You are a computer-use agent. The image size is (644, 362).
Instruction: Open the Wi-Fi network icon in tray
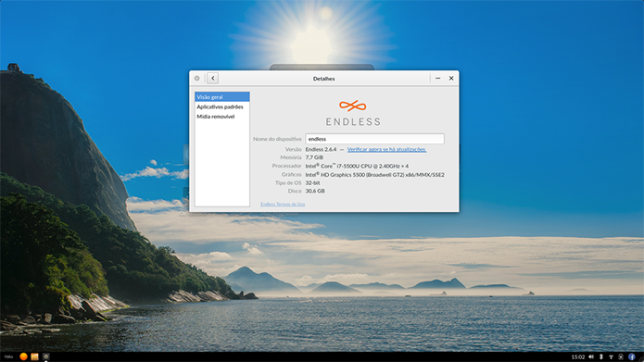[x=612, y=357]
